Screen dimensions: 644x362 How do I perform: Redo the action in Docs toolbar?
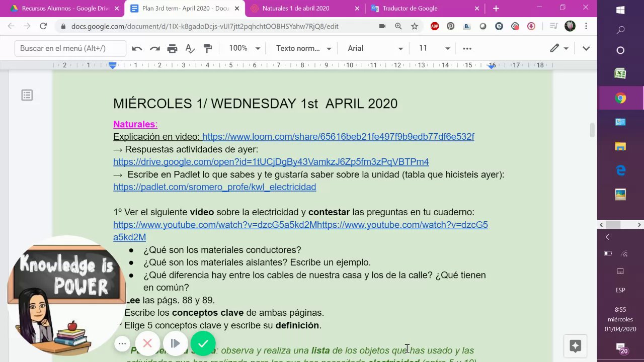click(x=154, y=48)
